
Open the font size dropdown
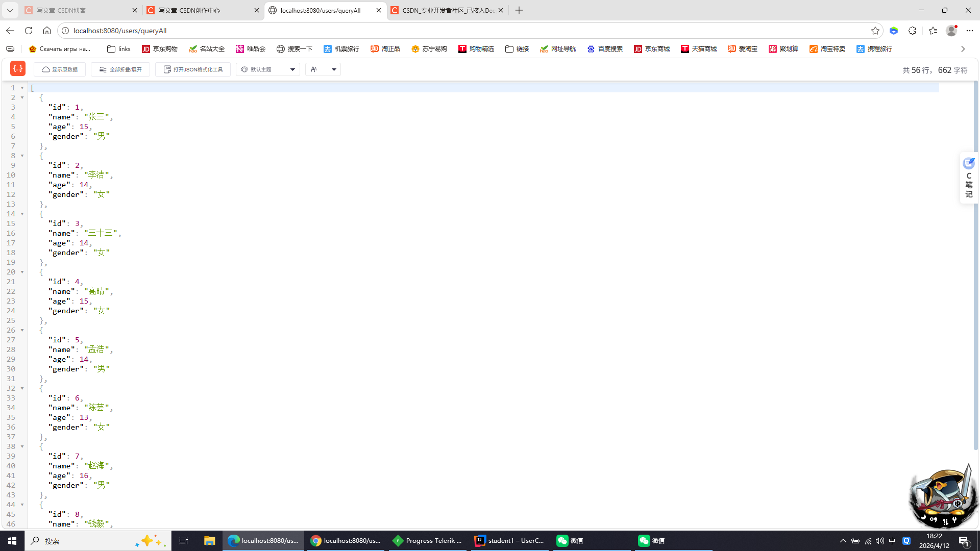[323, 69]
